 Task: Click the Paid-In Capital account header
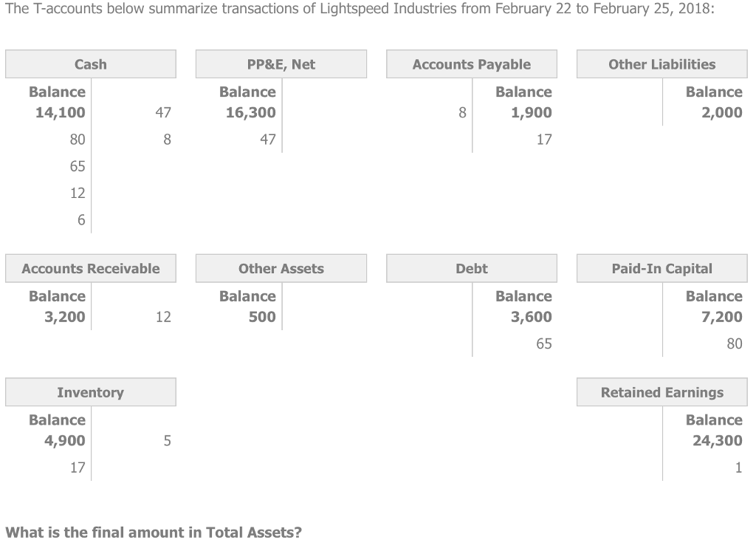662,268
